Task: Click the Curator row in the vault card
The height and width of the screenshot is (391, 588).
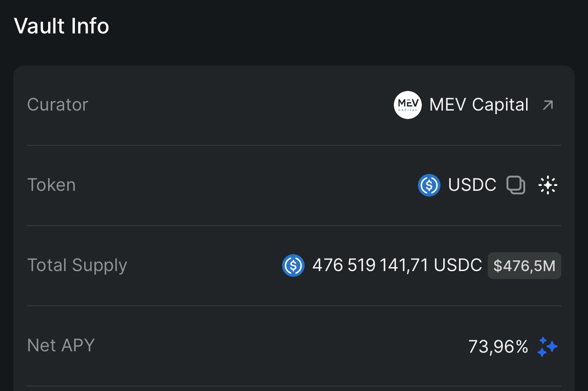Action: click(x=294, y=105)
